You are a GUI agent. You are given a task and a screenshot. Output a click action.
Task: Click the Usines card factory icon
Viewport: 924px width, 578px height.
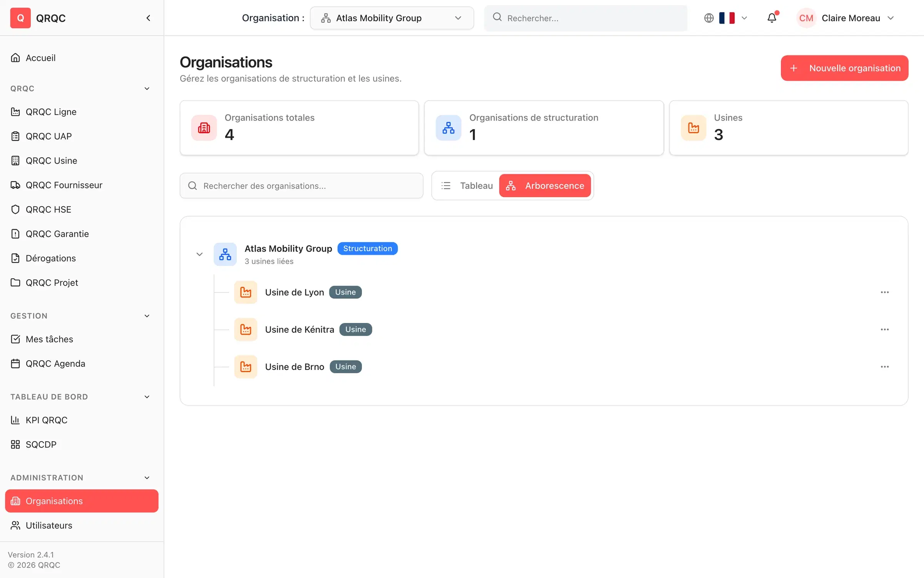click(x=693, y=128)
